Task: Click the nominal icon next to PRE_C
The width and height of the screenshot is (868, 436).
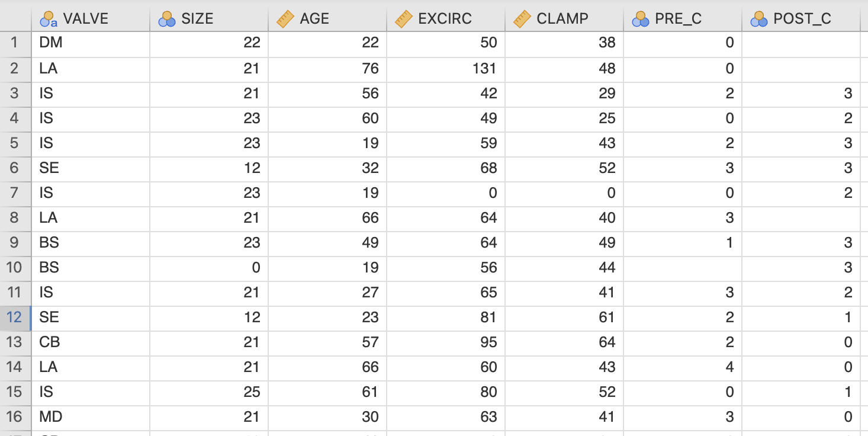Action: tap(641, 19)
